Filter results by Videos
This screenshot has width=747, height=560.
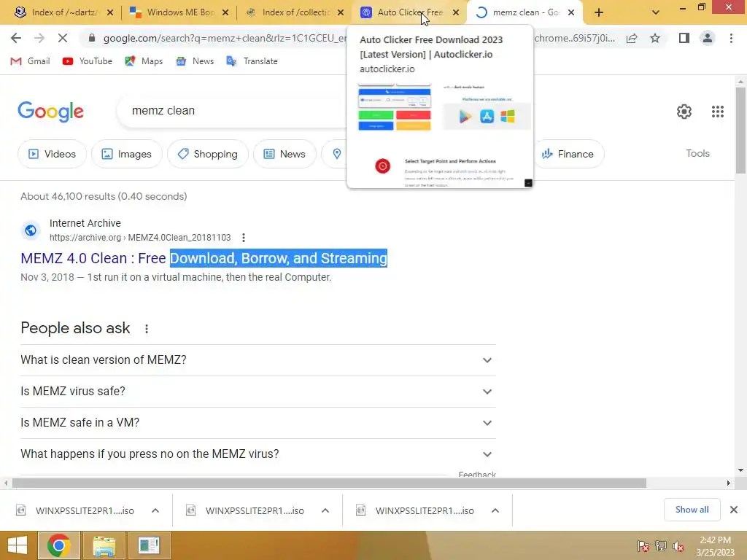[52, 154]
